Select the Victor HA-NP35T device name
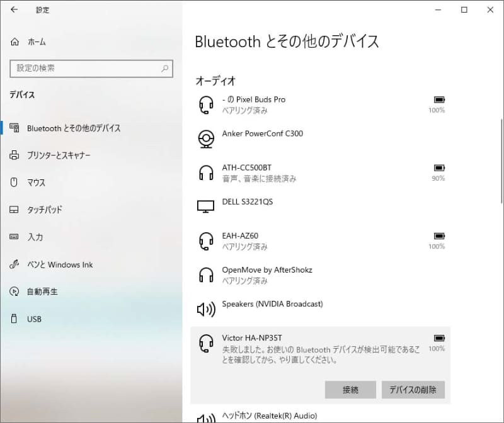Viewport: 504px width, 423px height. [x=252, y=338]
